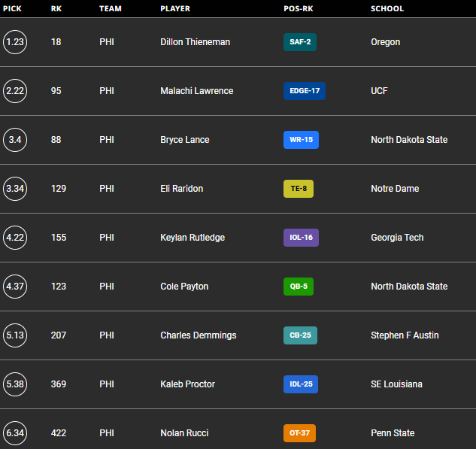476x449 pixels.
Task: Sort by the RK column header
Action: pyautogui.click(x=56, y=9)
